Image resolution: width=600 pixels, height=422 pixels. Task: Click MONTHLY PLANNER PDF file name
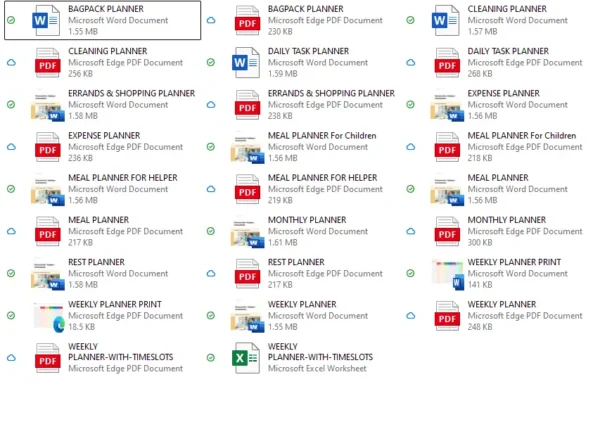point(507,220)
